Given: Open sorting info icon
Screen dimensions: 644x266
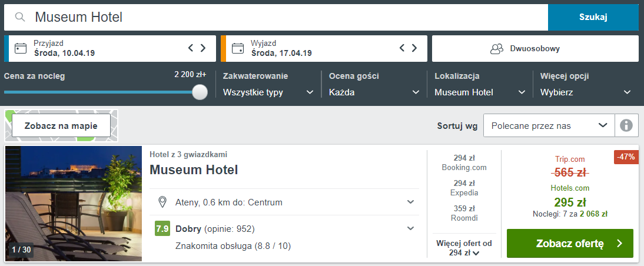Looking at the screenshot, I should pyautogui.click(x=626, y=125).
